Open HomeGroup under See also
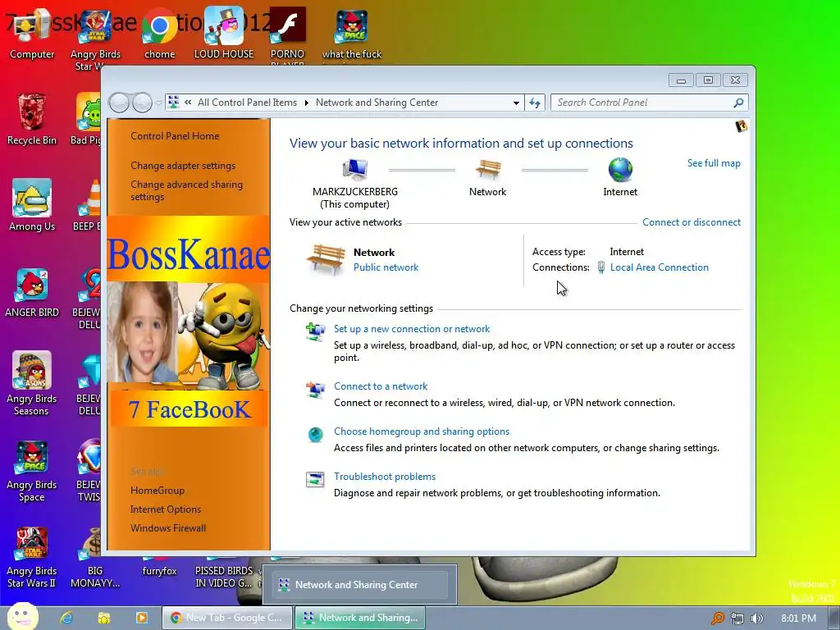 click(157, 491)
